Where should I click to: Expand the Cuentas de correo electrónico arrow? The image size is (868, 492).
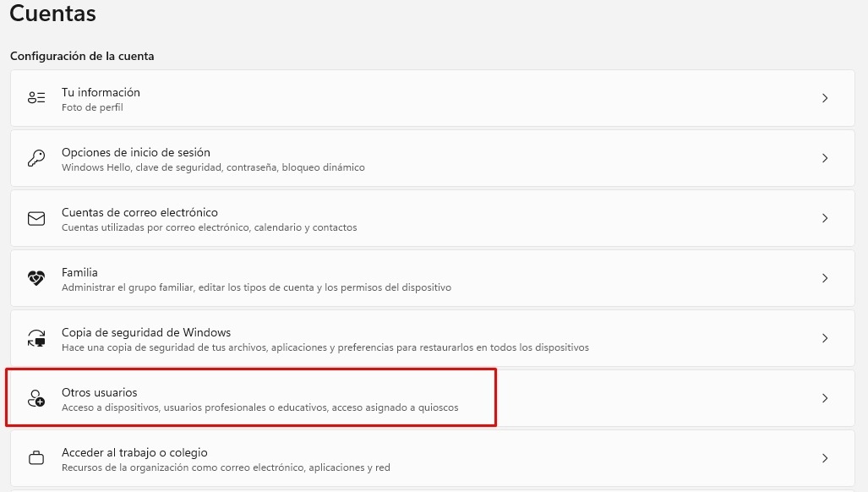point(825,218)
